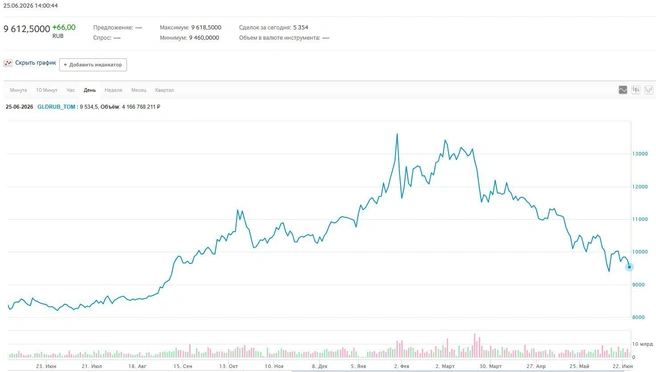
Task: Switch to candlestick chart type icon
Action: [x=636, y=90]
